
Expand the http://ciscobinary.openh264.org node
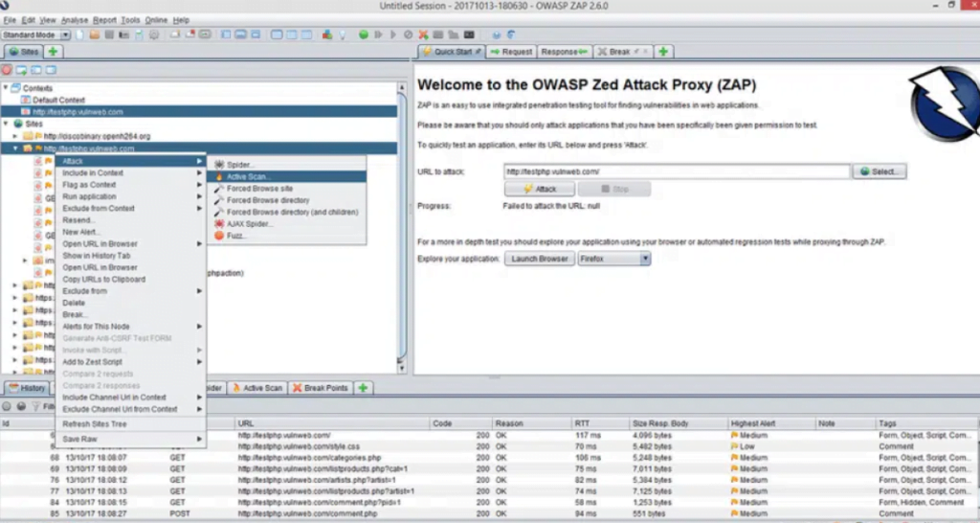tap(15, 136)
